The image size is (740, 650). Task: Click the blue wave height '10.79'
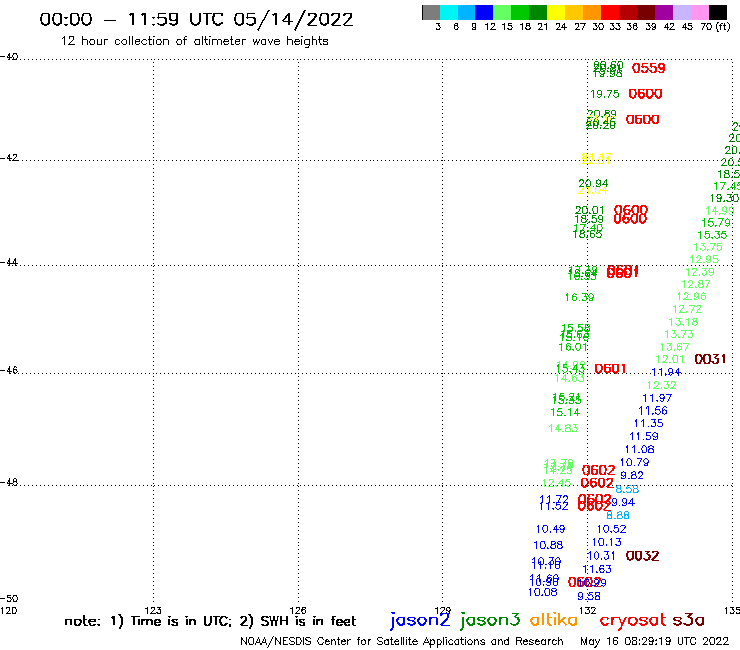point(634,463)
